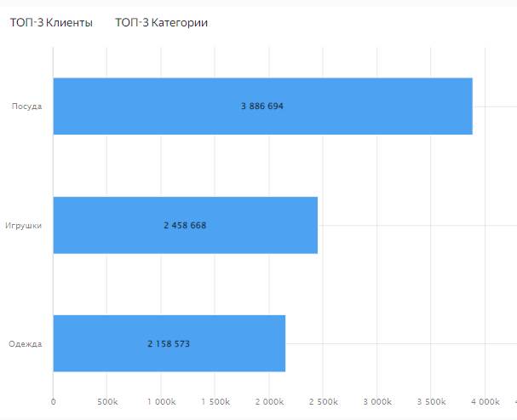Click the 2 158 573 data label

pos(169,343)
